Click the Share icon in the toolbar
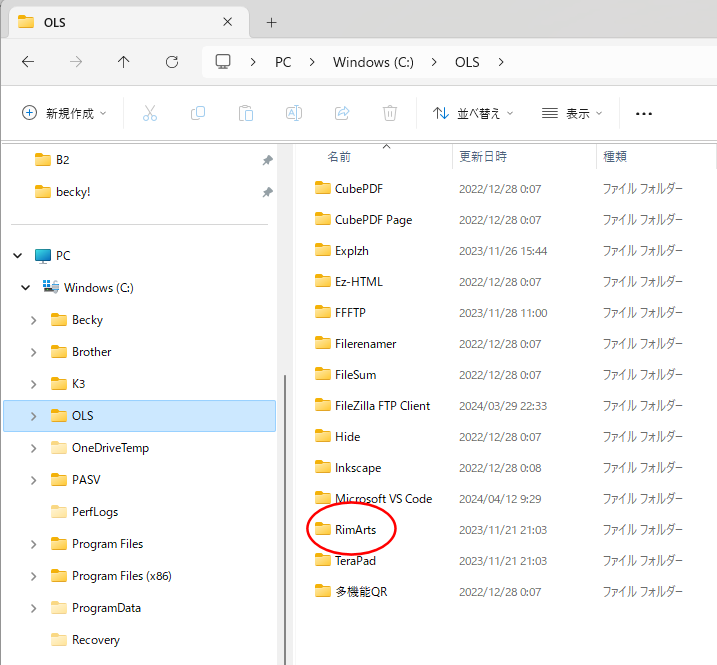This screenshot has height=665, width=717. point(342,113)
